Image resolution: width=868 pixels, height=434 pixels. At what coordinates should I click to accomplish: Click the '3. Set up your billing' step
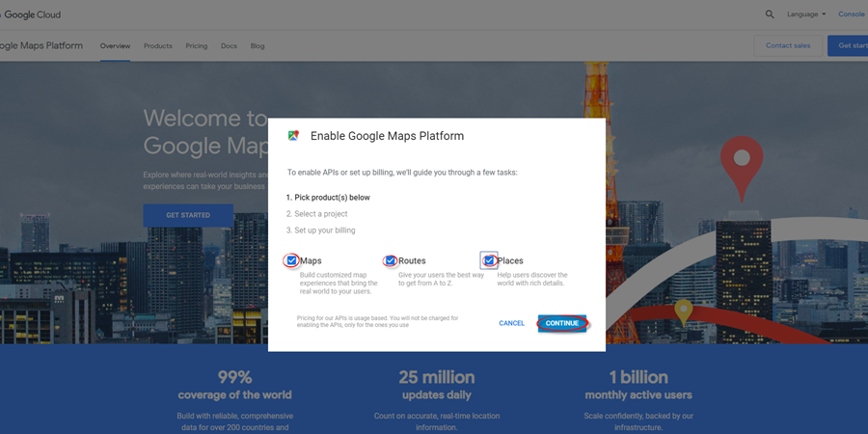[321, 231]
